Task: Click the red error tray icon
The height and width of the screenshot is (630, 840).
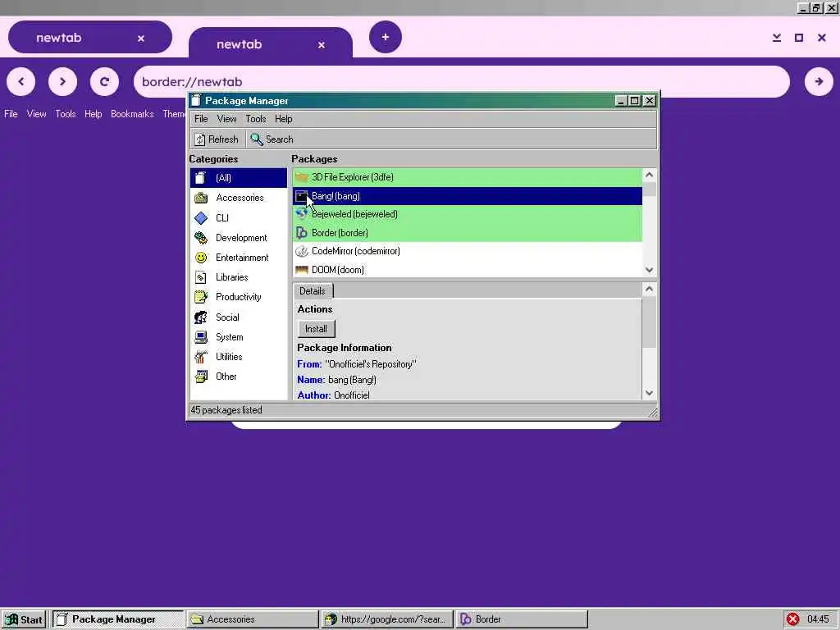Action: [x=793, y=619]
